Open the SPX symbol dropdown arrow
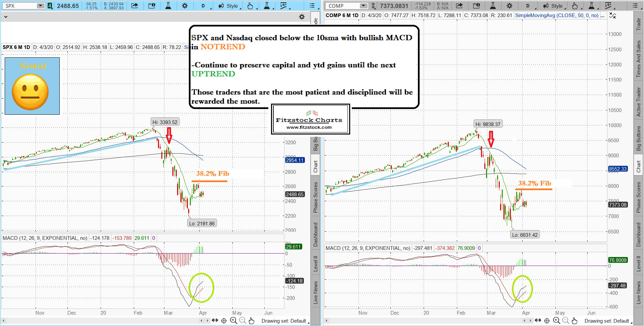The width and height of the screenshot is (644, 326). click(x=40, y=6)
